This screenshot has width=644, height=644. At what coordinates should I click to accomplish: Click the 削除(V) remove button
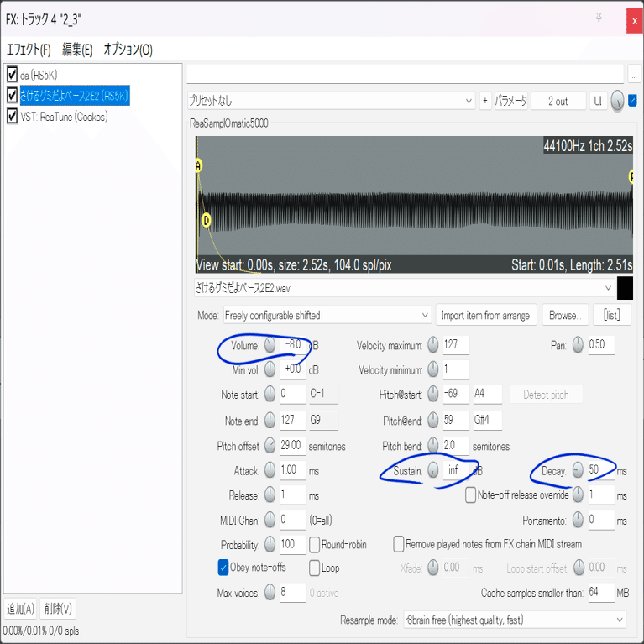point(58,608)
